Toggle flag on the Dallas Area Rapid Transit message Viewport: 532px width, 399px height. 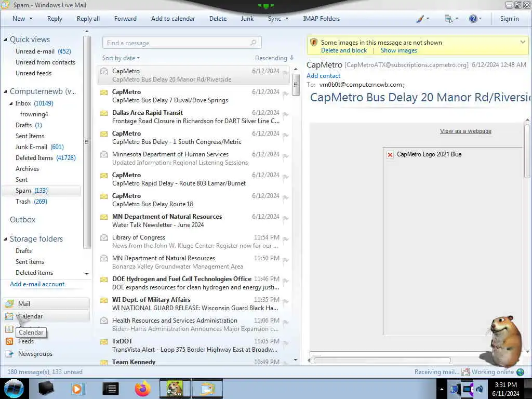(x=286, y=115)
